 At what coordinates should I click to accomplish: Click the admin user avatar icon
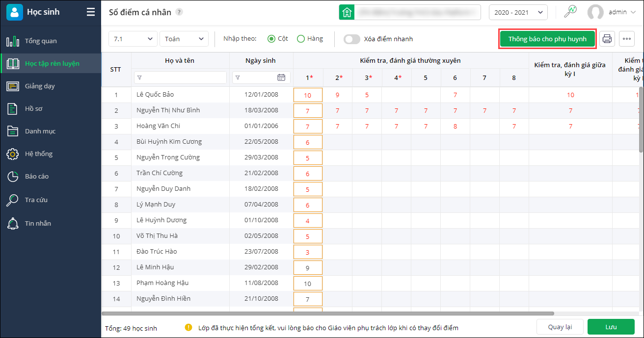coord(595,12)
